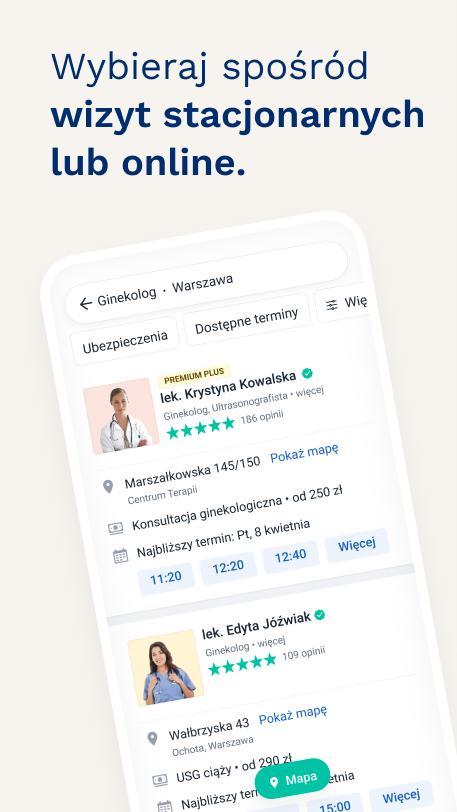Tap calendar icon near Najbliższy termin Pt
Viewport: 457px width, 812px height.
(120, 556)
